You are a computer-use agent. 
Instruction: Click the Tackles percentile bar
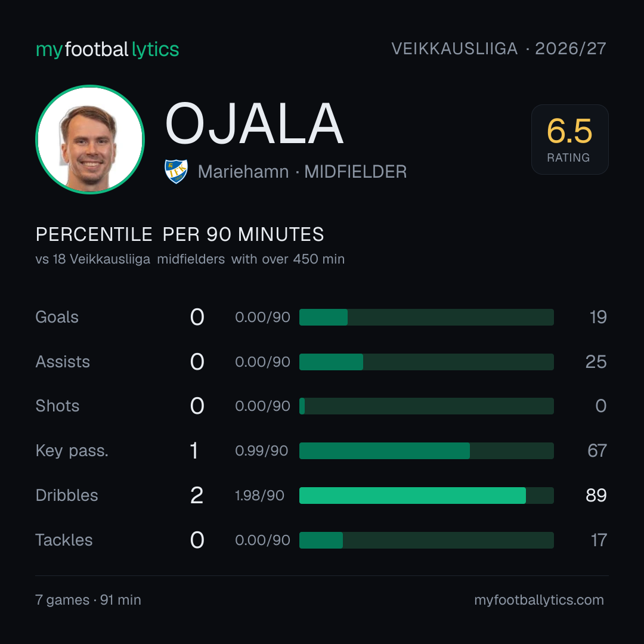pos(426,540)
